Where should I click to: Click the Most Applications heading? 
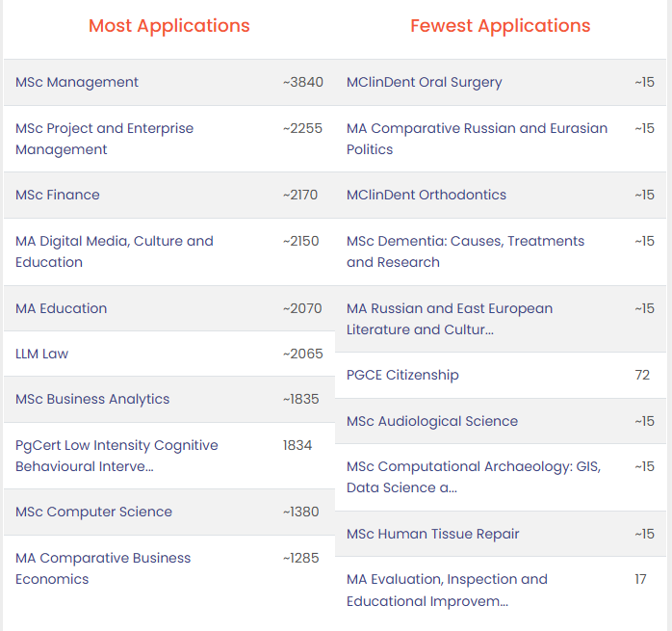click(168, 26)
